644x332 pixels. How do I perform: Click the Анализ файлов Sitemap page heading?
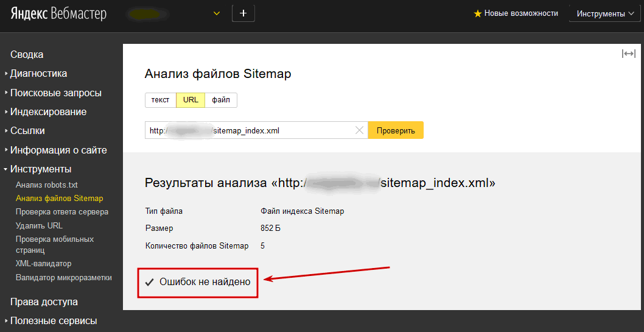218,74
